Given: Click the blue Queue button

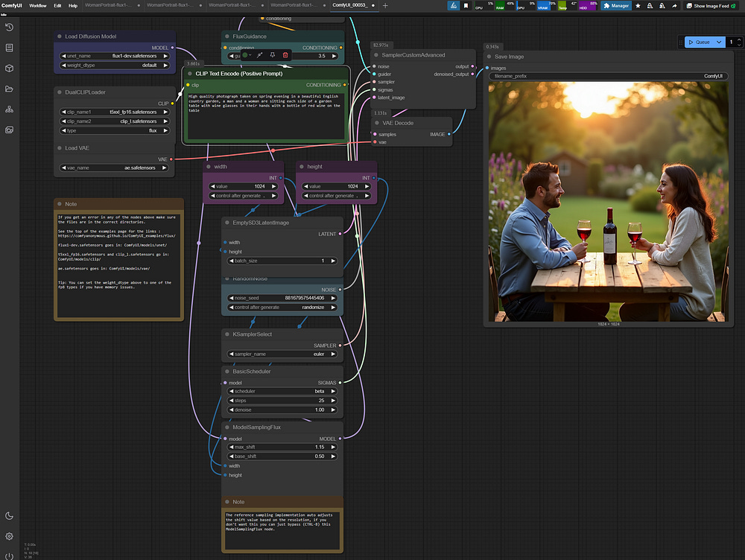Looking at the screenshot, I should (x=699, y=42).
